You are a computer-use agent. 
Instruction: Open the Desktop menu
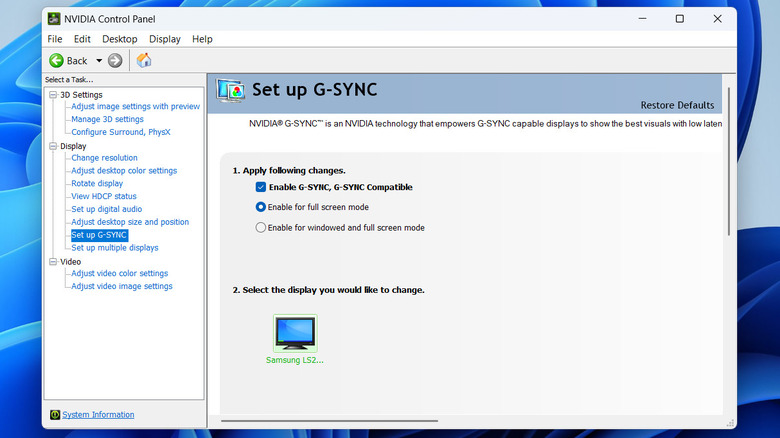[x=120, y=39]
